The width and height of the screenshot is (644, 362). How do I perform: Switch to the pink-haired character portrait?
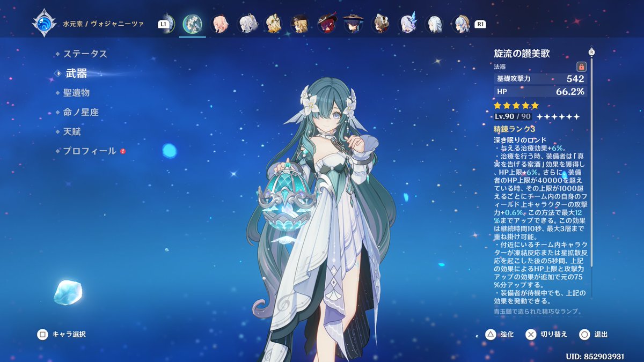click(x=219, y=24)
